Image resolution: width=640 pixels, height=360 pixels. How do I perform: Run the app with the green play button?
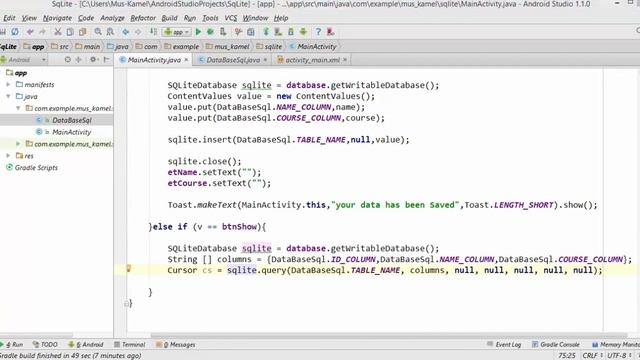click(198, 32)
